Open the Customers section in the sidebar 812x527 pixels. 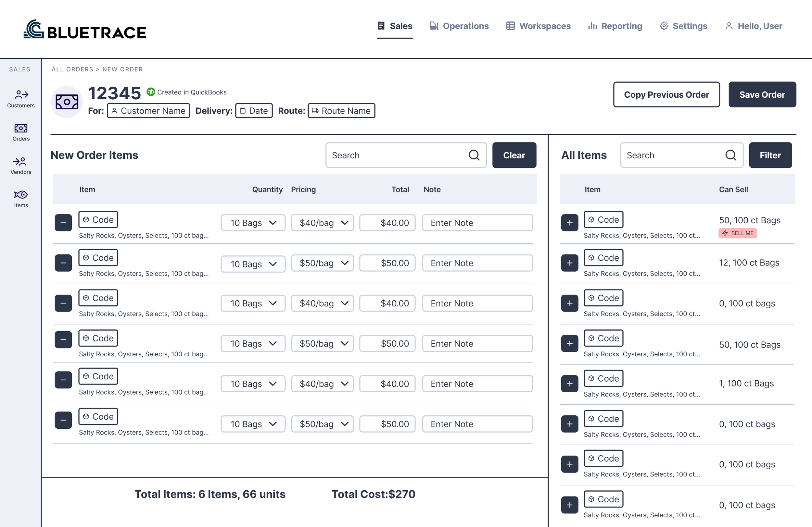tap(20, 98)
